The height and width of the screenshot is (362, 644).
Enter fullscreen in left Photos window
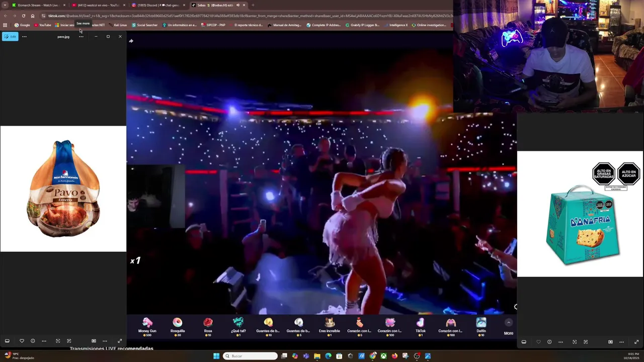coord(119,341)
